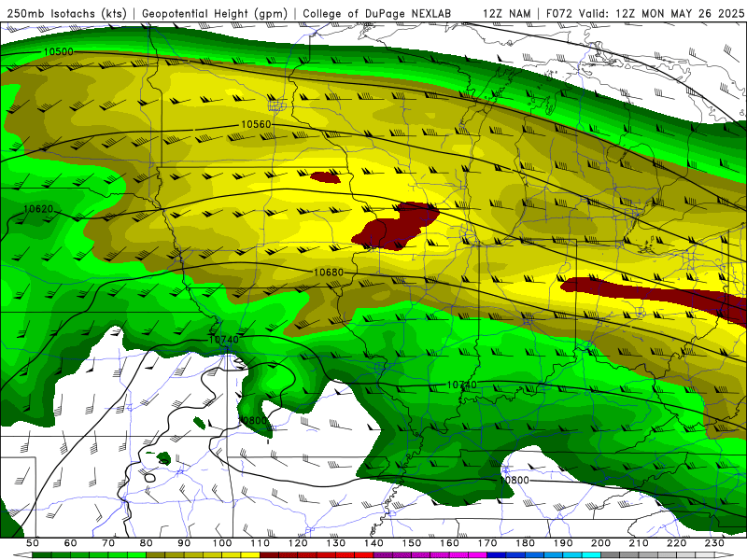
Task: Click the small dark red jet maximum below the 10560 label
Action: click(x=325, y=178)
